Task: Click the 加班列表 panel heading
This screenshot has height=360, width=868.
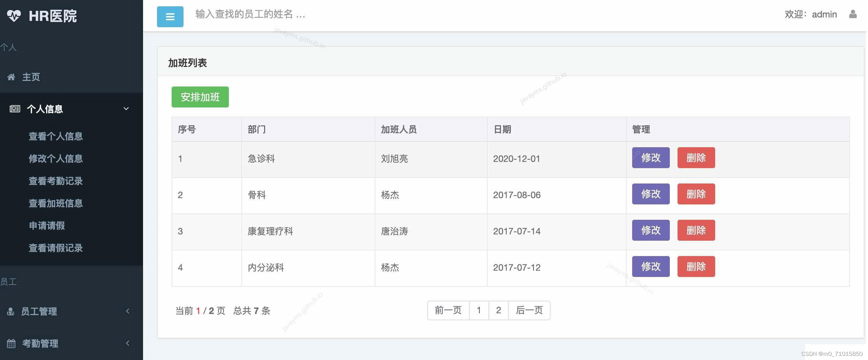Action: click(x=188, y=63)
